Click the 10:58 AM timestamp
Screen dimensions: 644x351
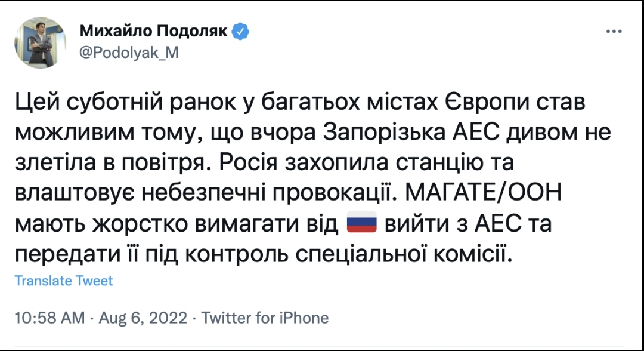(x=49, y=318)
